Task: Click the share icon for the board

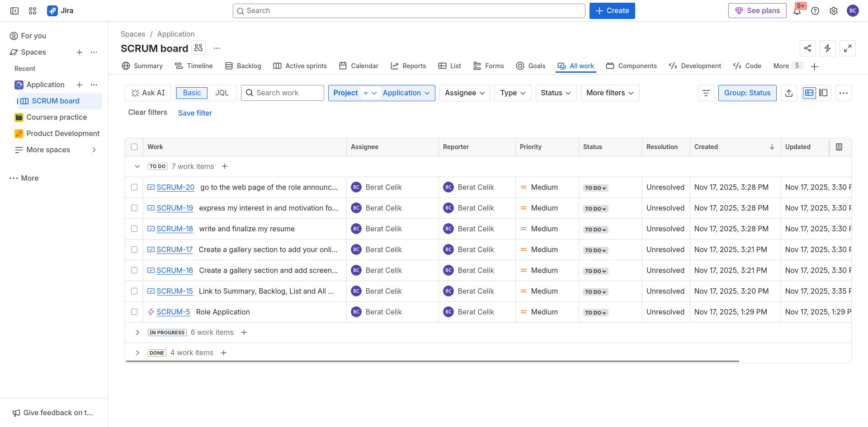Action: coord(807,48)
